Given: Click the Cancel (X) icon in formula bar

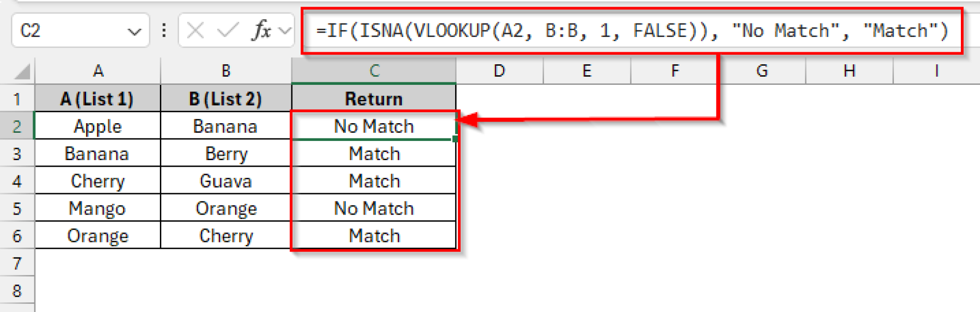Looking at the screenshot, I should coord(196,30).
